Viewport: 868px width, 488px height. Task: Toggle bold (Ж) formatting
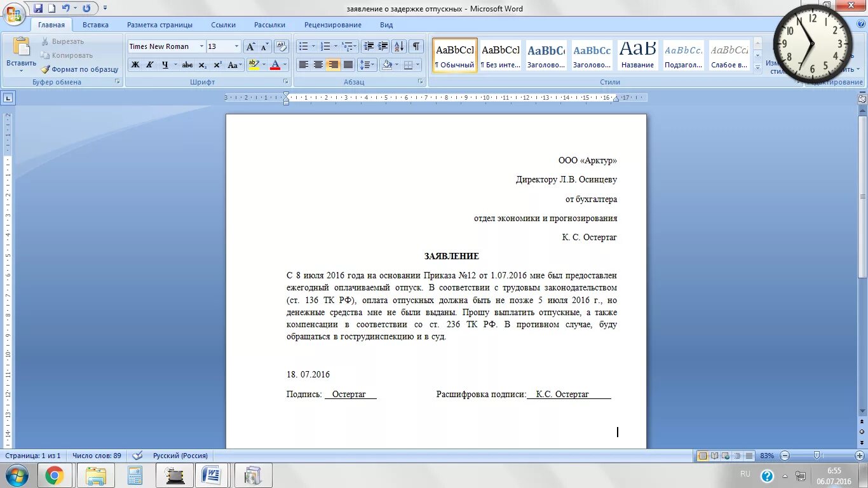(x=135, y=65)
